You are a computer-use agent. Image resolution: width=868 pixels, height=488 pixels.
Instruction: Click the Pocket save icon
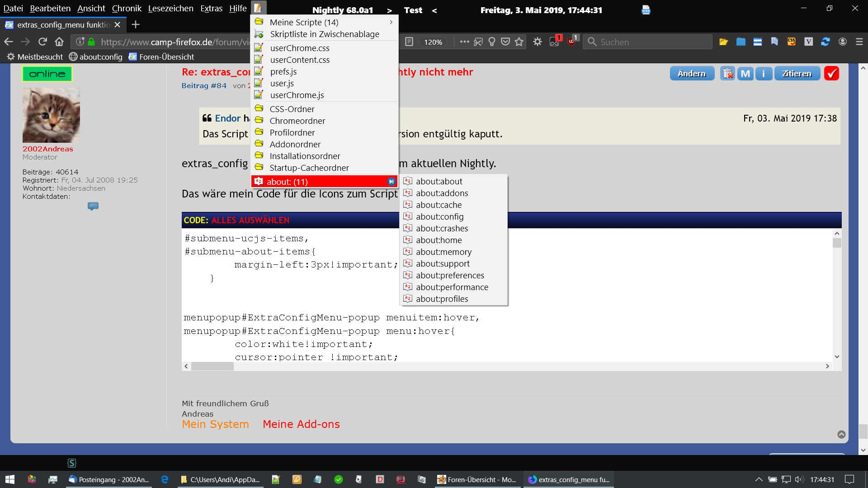(505, 42)
